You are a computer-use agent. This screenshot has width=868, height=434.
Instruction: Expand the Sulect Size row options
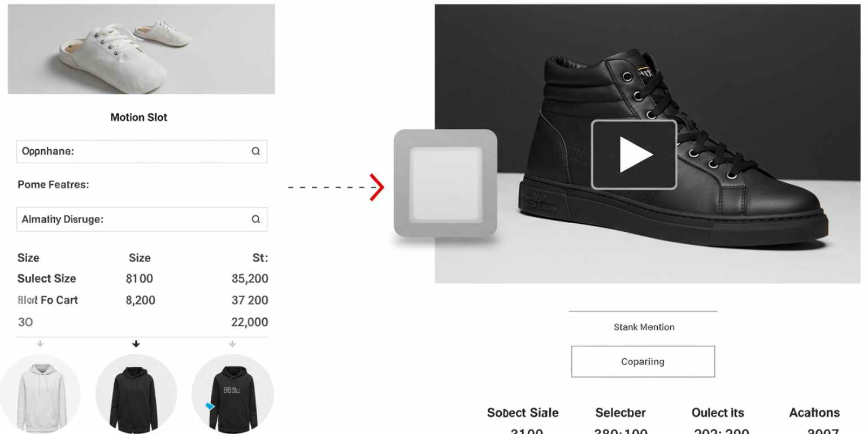[x=46, y=278]
